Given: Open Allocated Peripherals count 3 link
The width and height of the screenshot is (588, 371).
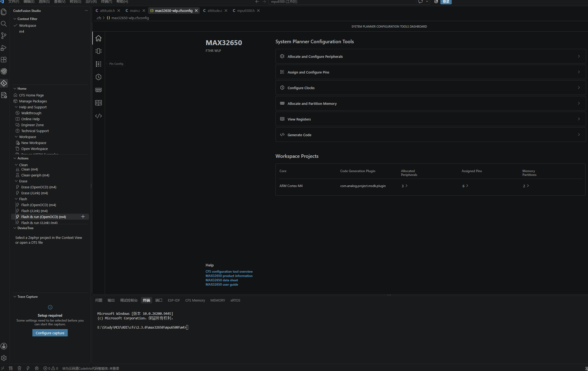Looking at the screenshot, I should [x=405, y=186].
